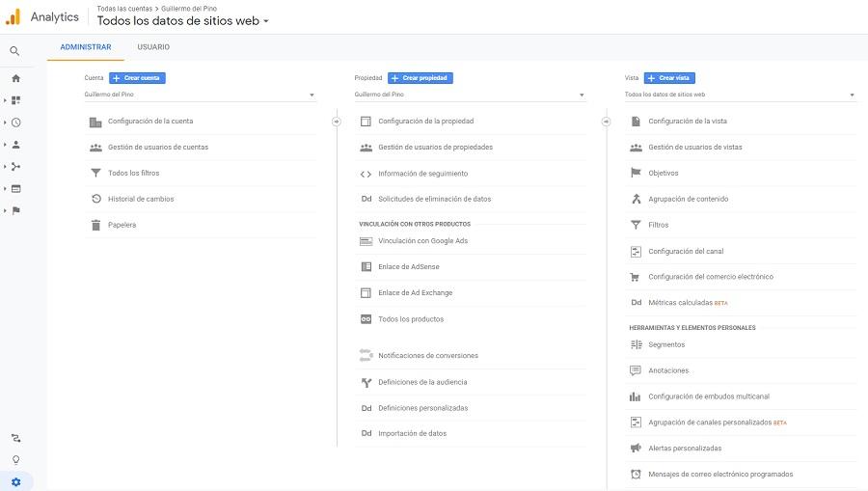Open Acquisition branching icon in sidebar
This screenshot has height=491, width=868.
tap(16, 167)
